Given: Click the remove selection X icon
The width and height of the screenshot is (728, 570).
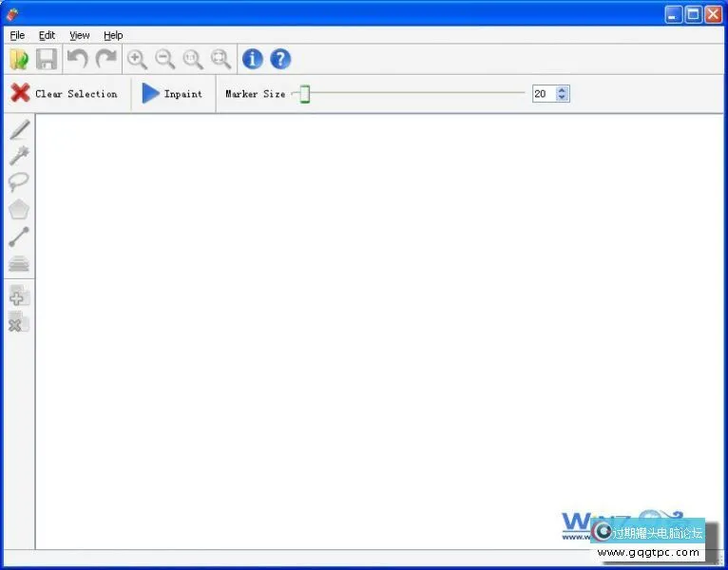Looking at the screenshot, I should [x=20, y=322].
